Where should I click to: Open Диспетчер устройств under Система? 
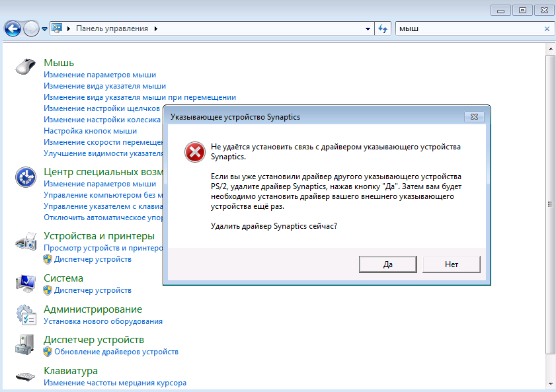pyautogui.click(x=93, y=290)
